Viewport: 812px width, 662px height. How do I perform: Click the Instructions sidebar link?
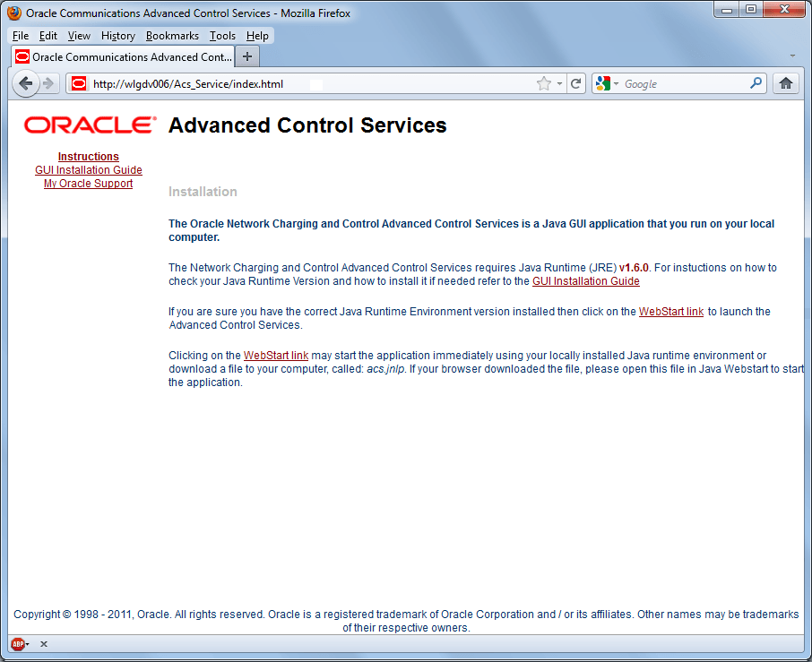[89, 156]
